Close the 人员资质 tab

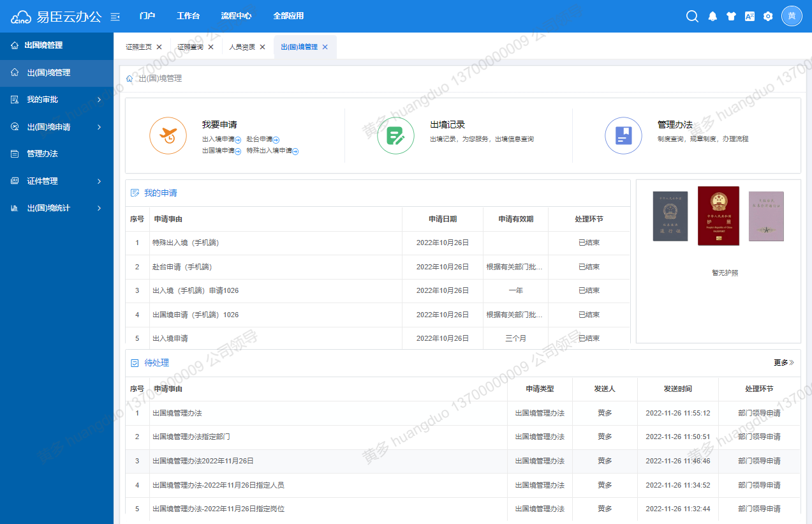(x=262, y=47)
